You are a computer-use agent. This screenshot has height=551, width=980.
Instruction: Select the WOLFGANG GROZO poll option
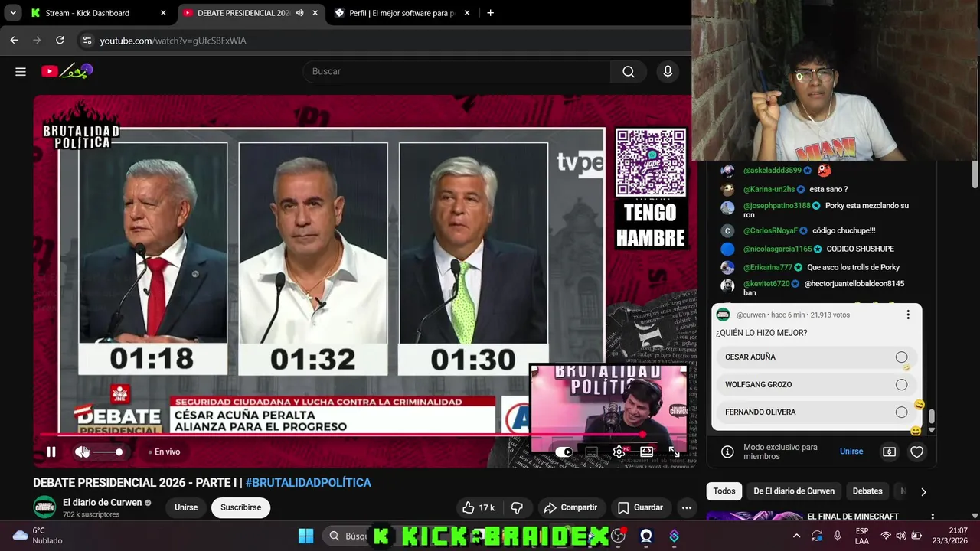pos(817,385)
